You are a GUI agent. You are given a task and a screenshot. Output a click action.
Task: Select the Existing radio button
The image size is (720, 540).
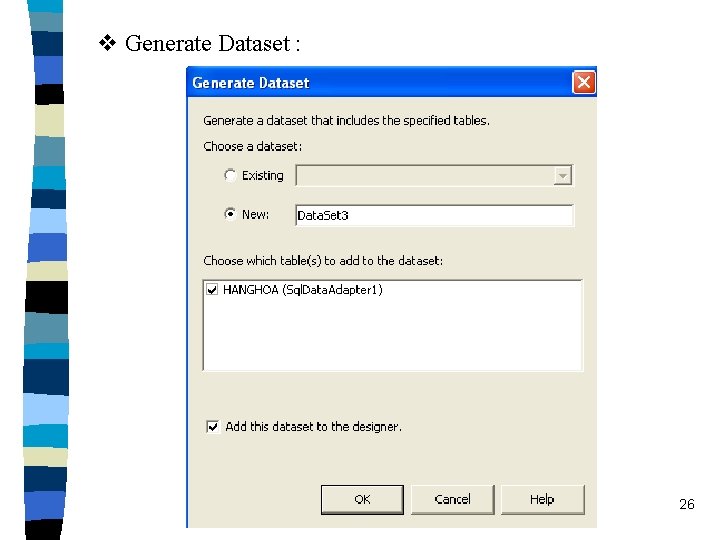pyautogui.click(x=231, y=175)
